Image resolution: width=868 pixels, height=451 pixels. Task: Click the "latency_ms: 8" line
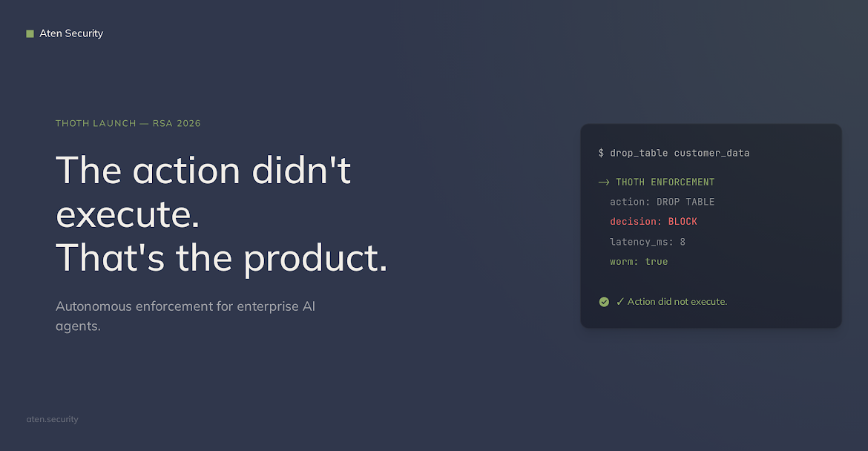click(648, 242)
